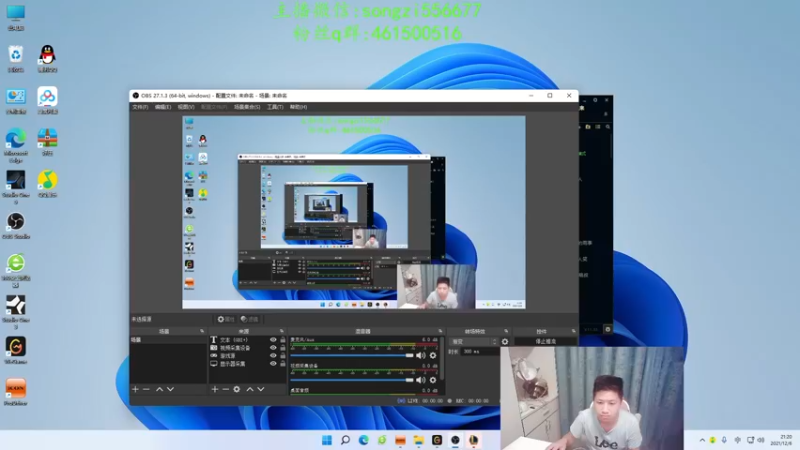Open the QQ penguin desktop icon
The image size is (800, 450).
[47, 59]
